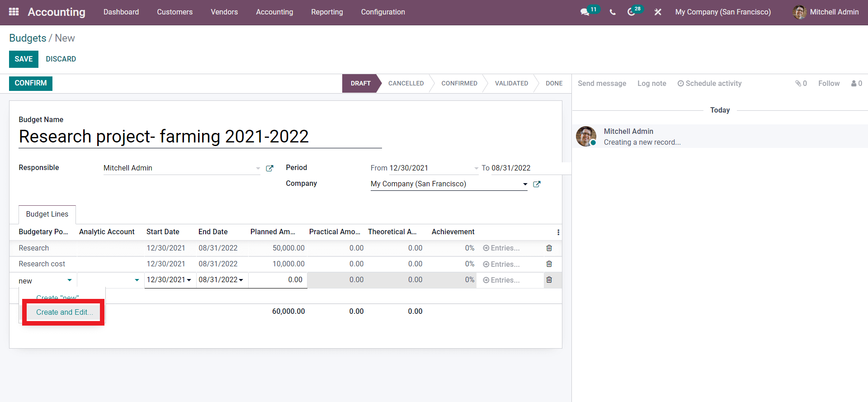The width and height of the screenshot is (868, 402).
Task: Select the CONFIRMED status stage
Action: tap(459, 83)
